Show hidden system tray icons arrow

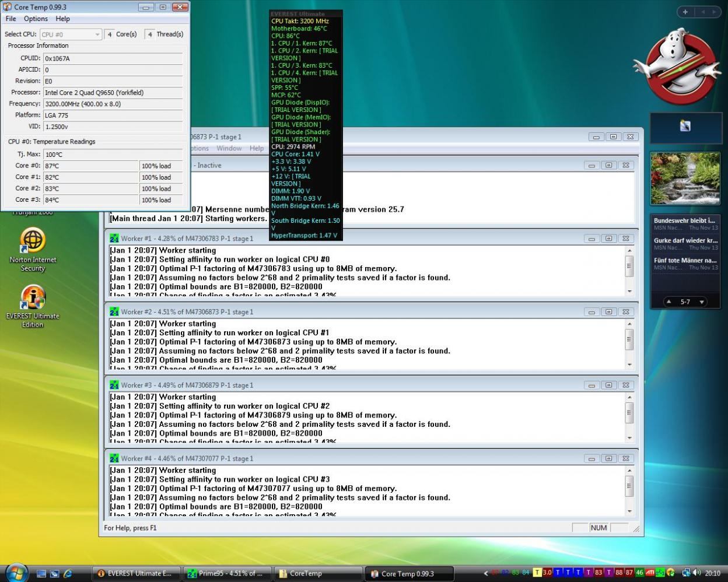click(485, 573)
